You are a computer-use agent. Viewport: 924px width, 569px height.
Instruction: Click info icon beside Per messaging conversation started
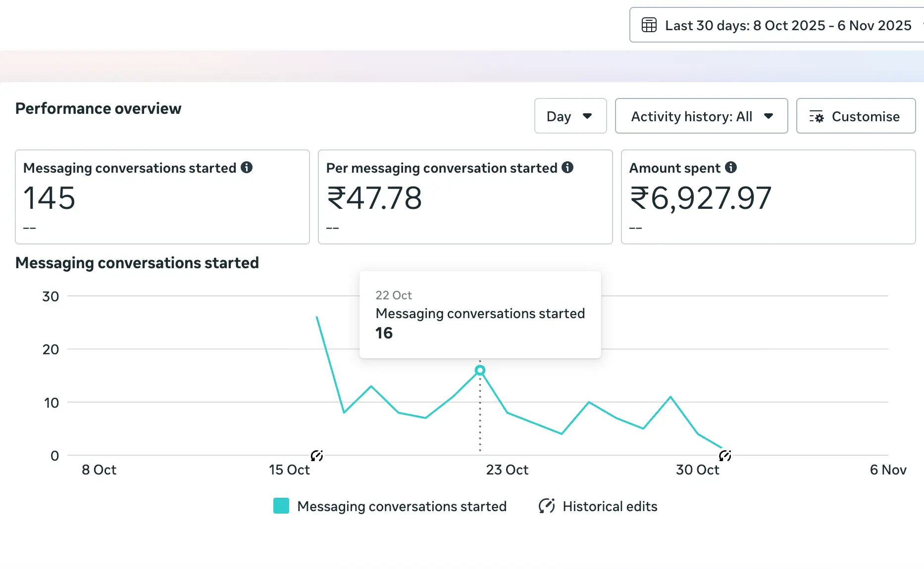[567, 168]
